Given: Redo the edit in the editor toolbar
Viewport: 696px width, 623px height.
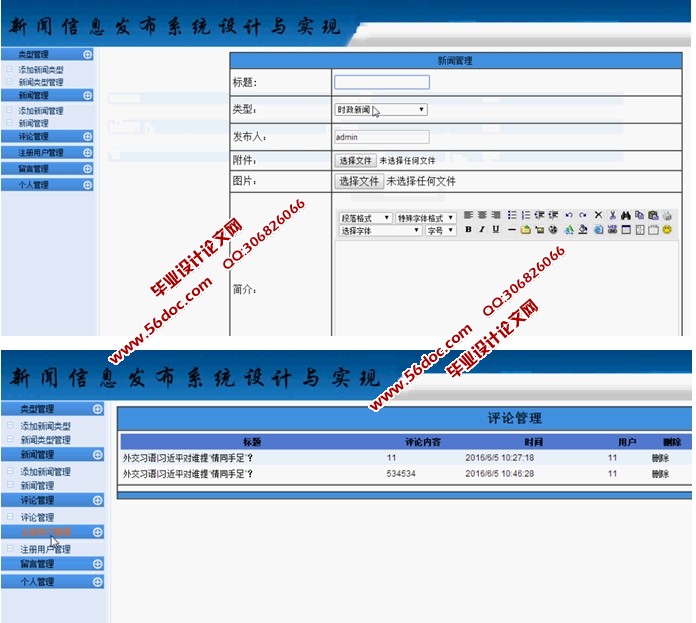Looking at the screenshot, I should coord(583,215).
